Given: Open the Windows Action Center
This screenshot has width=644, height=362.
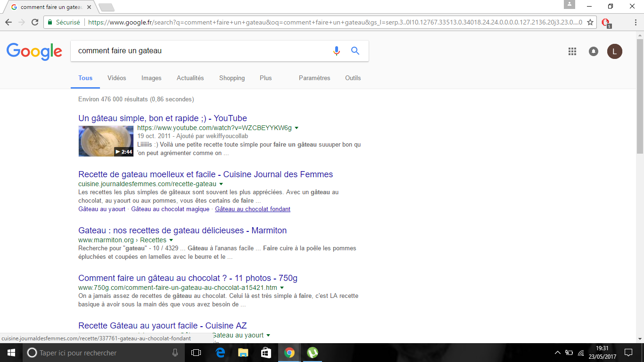Looking at the screenshot, I should tap(628, 353).
